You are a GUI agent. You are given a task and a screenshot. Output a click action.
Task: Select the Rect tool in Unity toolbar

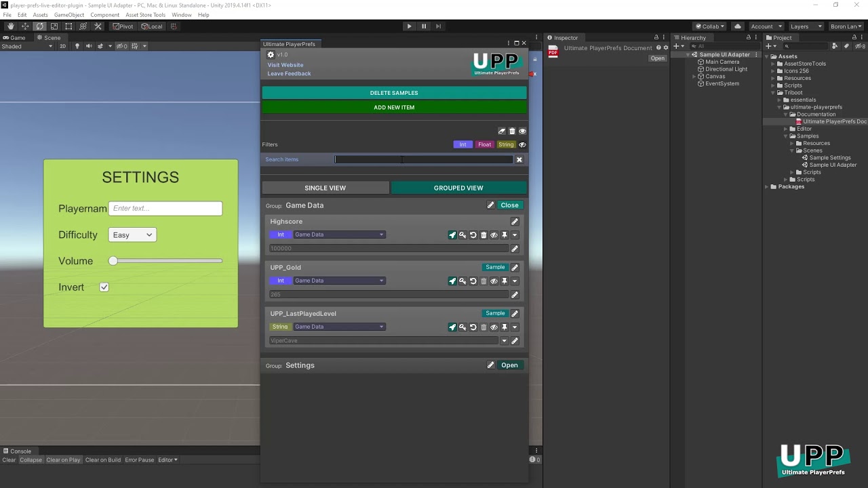[68, 26]
